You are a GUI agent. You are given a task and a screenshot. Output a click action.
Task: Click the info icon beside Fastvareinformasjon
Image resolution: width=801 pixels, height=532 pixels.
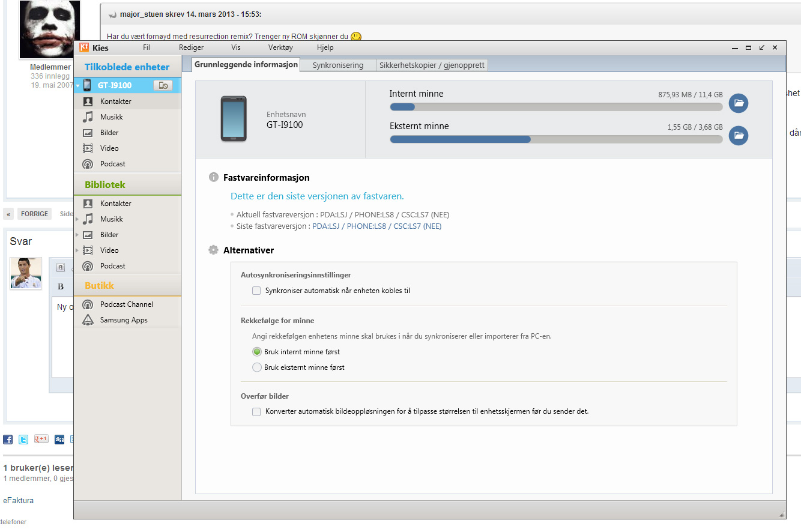[x=213, y=178]
